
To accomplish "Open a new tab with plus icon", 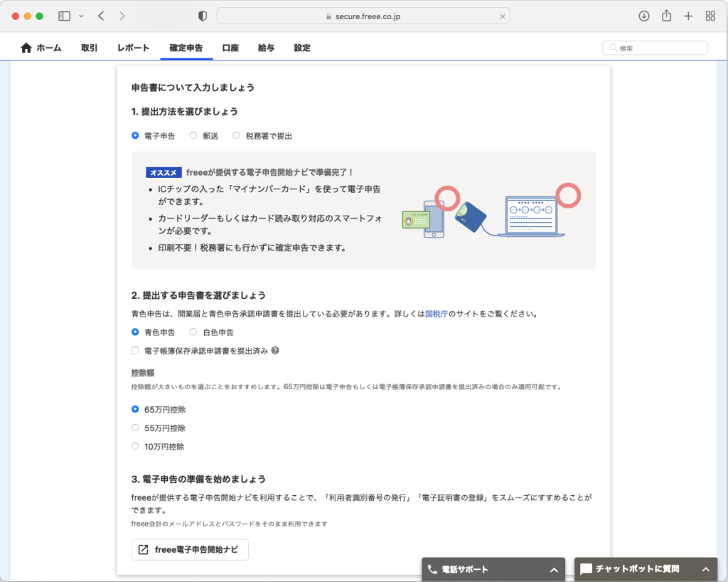I will 688,16.
